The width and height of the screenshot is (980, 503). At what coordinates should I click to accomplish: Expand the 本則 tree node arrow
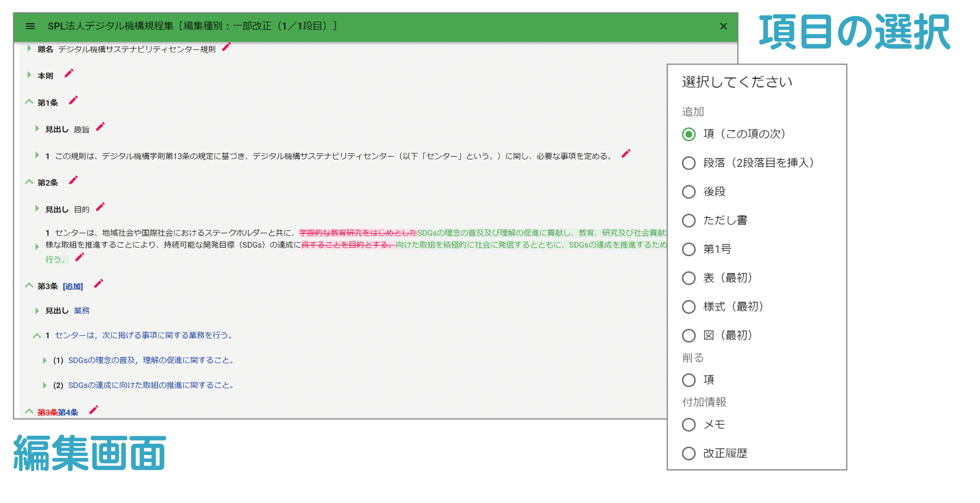click(29, 75)
